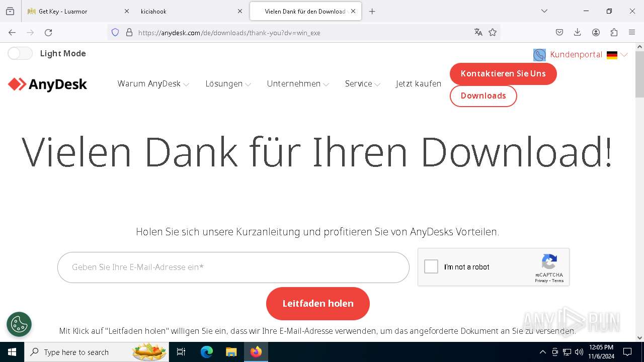
Task: Click Kontaktieren Sie Uns button
Action: [x=503, y=73]
